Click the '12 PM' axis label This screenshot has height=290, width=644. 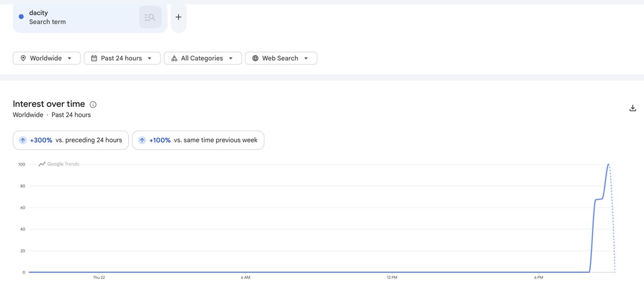point(392,277)
